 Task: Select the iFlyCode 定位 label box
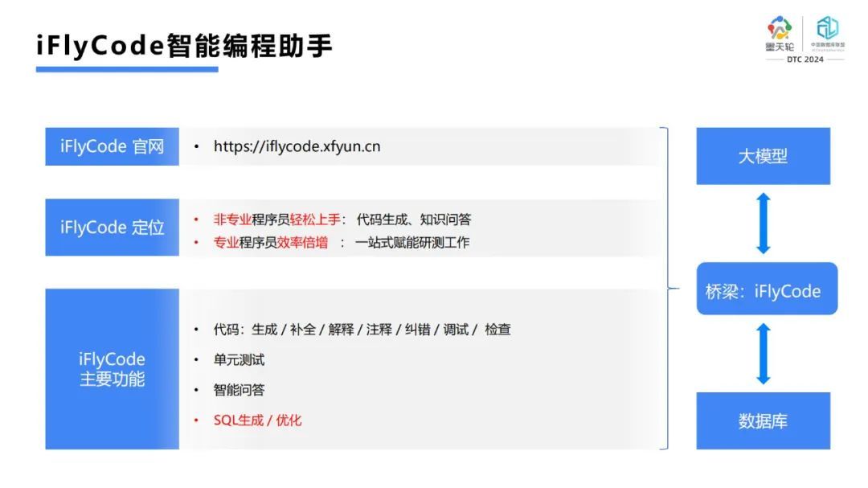pyautogui.click(x=112, y=227)
